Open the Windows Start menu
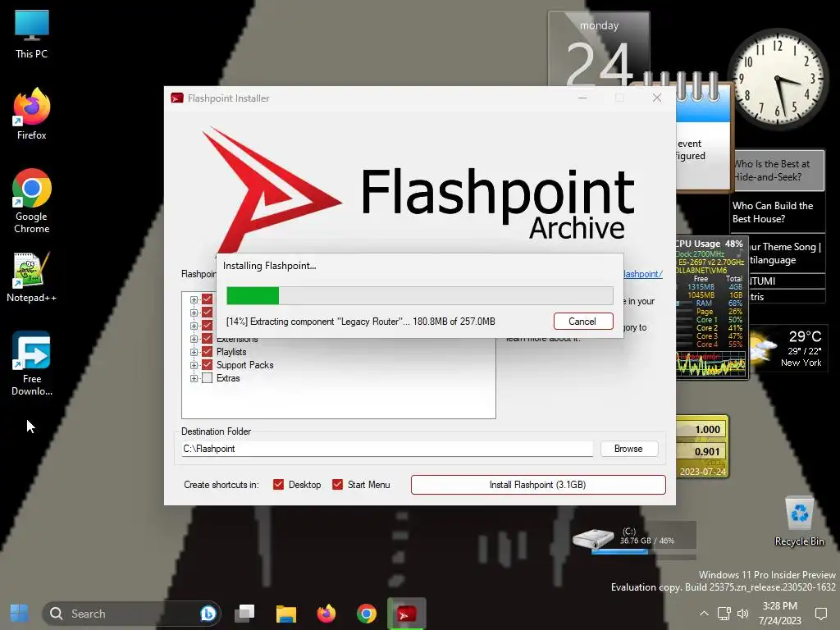 (20, 614)
